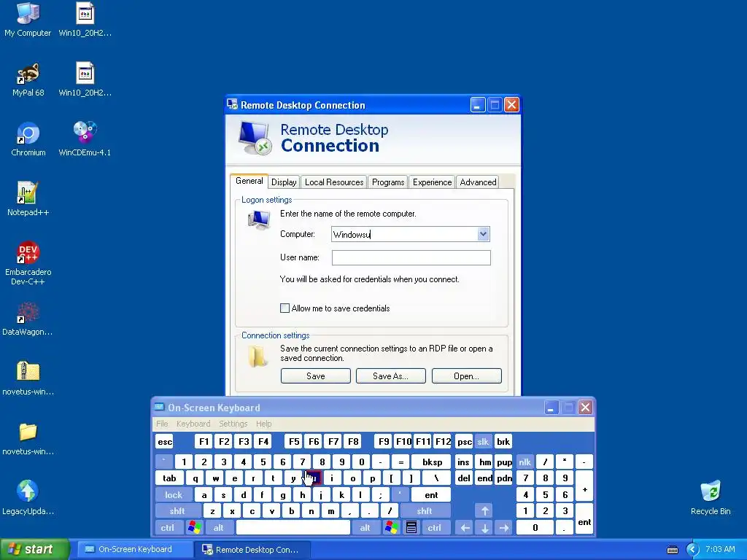747x560 pixels.
Task: Switch to the Advanced tab
Action: [x=478, y=182]
